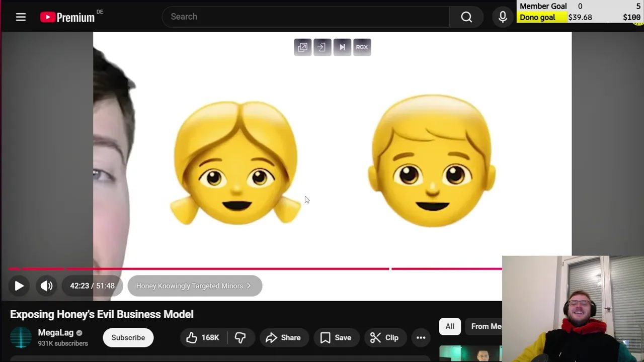The image size is (644, 362).
Task: Open chapter 'Honey Knowingly Targeted Minors'
Action: [x=195, y=286]
